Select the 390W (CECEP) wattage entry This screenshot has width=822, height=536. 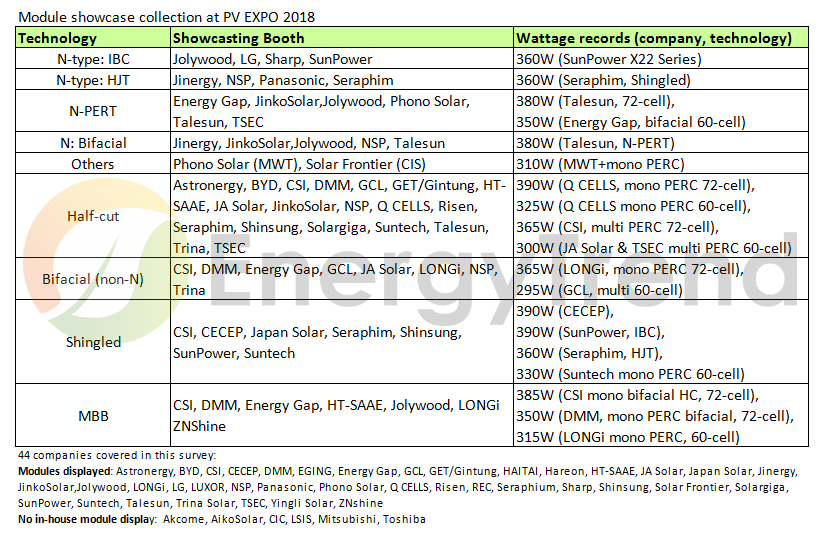(567, 310)
